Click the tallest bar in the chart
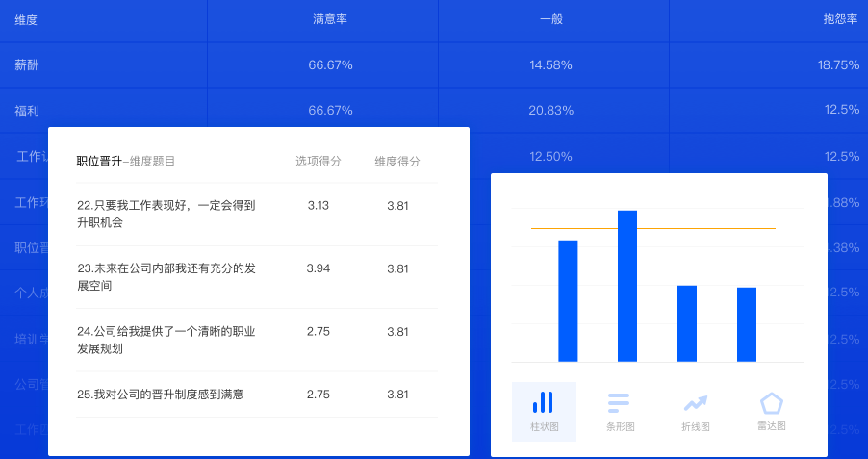Image resolution: width=868 pixels, height=459 pixels. coord(627,286)
